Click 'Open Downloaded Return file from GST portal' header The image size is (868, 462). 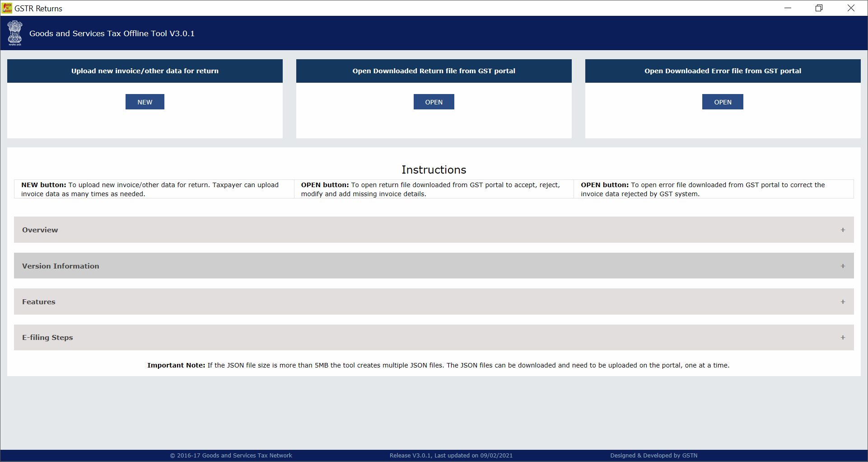434,71
